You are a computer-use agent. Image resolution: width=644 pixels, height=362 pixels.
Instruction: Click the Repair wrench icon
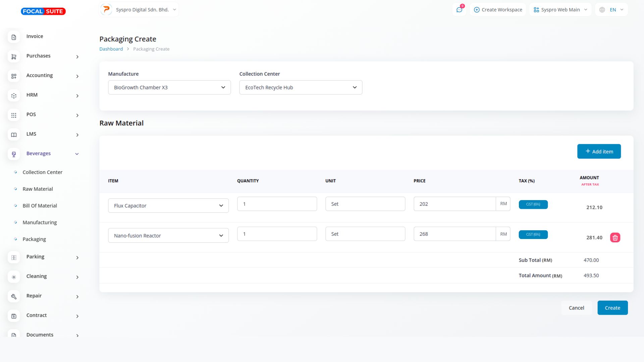pyautogui.click(x=14, y=297)
